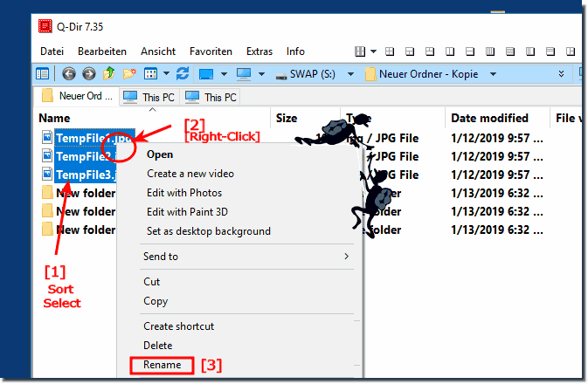Choose Edit with Photos

pyautogui.click(x=184, y=193)
